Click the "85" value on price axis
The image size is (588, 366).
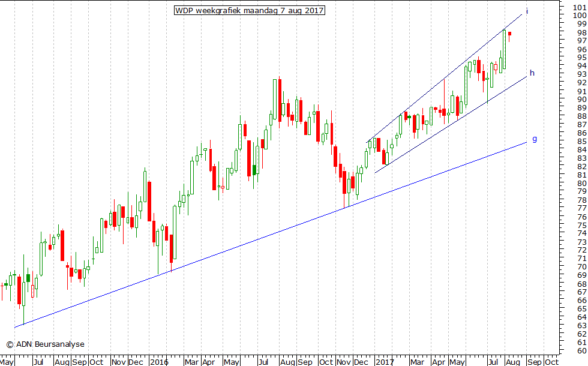click(582, 142)
